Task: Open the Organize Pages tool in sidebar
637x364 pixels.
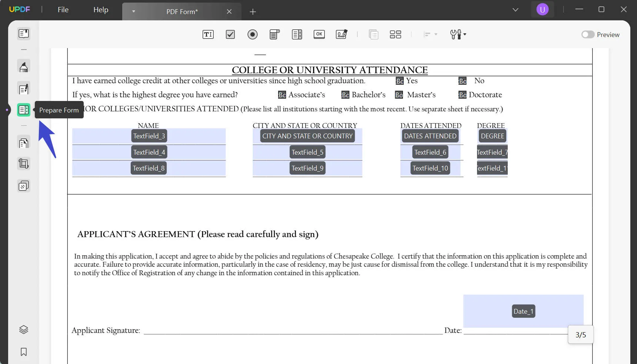Action: [24, 143]
